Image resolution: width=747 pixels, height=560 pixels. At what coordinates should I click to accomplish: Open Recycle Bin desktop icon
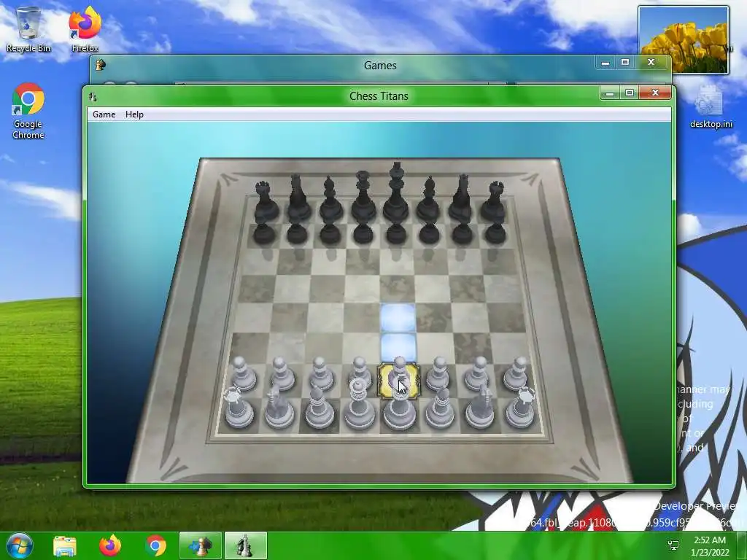pyautogui.click(x=28, y=29)
